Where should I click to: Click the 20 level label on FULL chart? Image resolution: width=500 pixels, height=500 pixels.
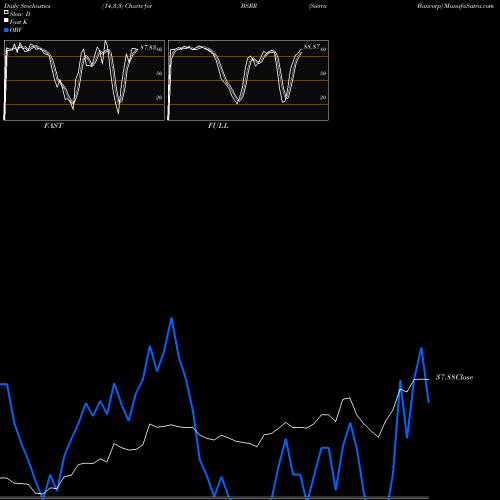click(323, 98)
